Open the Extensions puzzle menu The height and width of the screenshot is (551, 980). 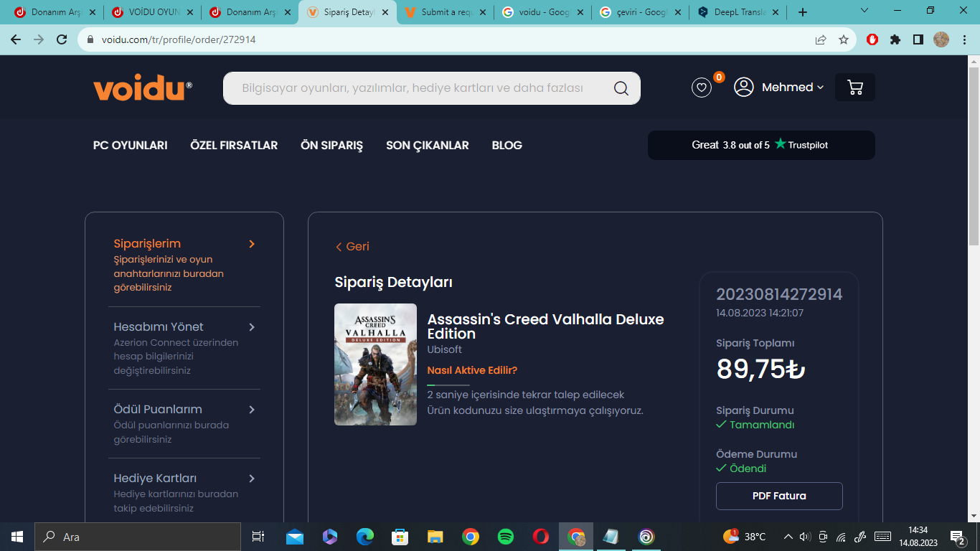point(895,40)
